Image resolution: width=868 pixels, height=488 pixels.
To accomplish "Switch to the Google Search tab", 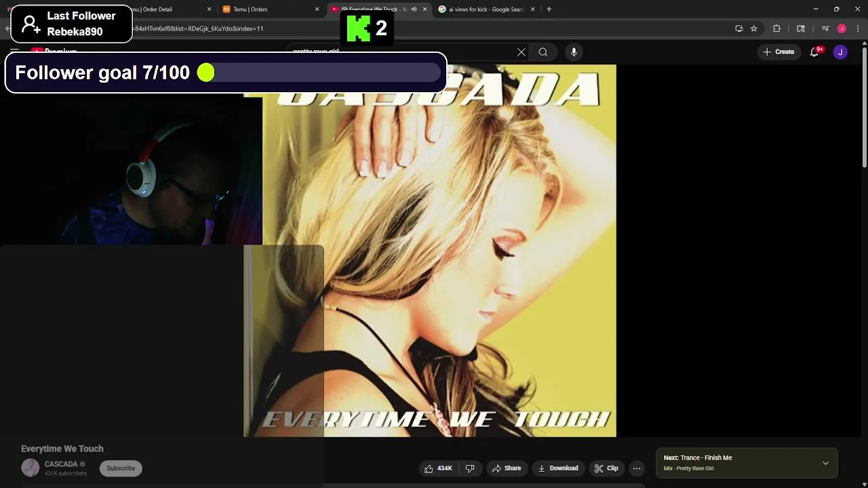I will click(x=485, y=9).
